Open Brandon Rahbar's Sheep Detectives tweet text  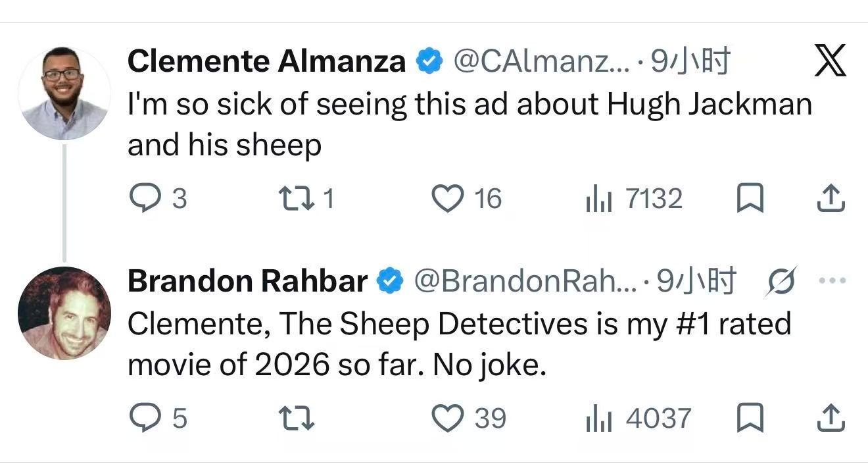[459, 344]
